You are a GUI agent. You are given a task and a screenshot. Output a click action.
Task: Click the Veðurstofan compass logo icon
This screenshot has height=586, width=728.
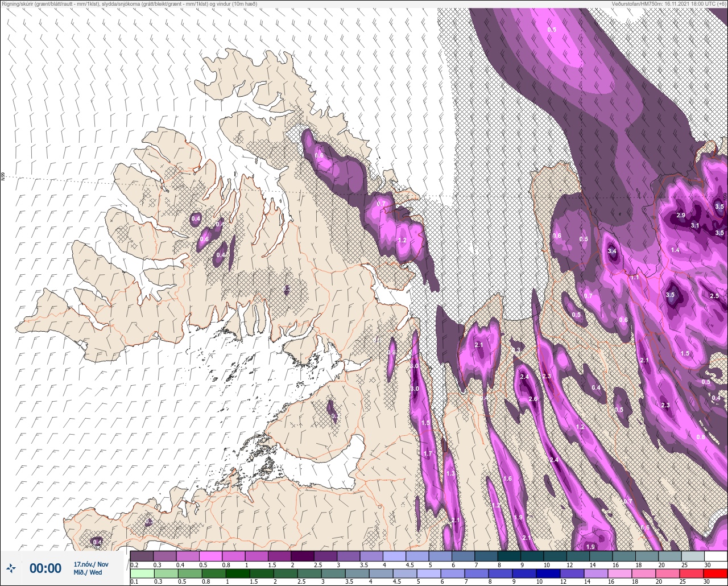point(11,568)
